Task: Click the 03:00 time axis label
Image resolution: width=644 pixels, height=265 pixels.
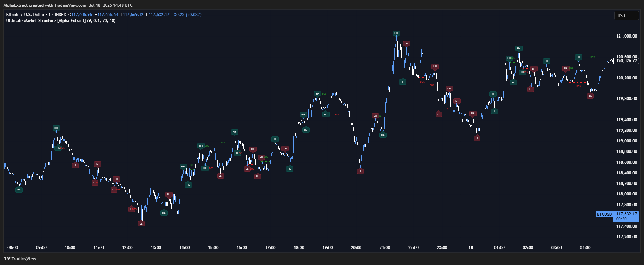Action: point(556,248)
